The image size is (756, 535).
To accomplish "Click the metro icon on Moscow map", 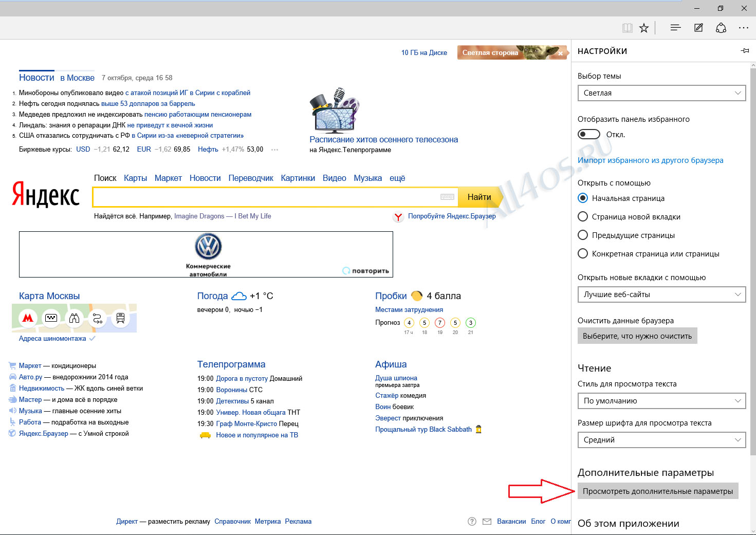I will point(28,318).
